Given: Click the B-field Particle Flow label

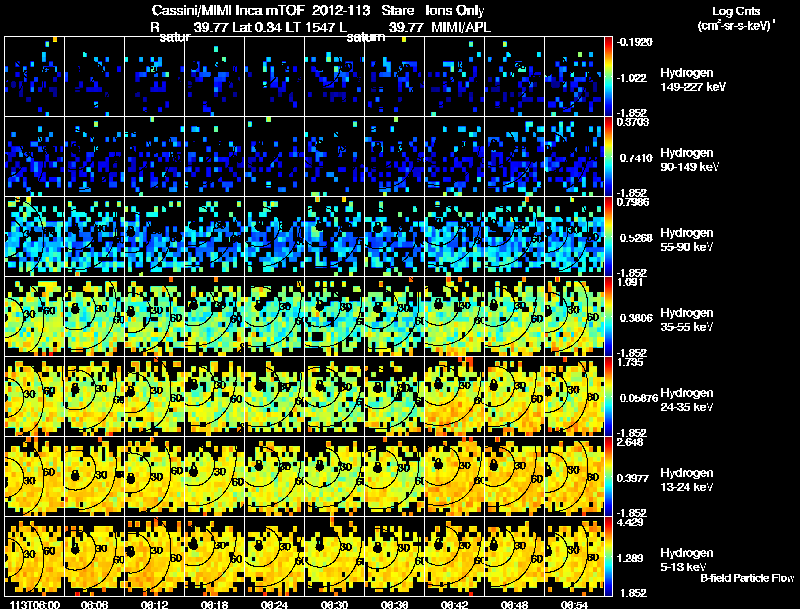Looking at the screenshot, I should (x=747, y=578).
